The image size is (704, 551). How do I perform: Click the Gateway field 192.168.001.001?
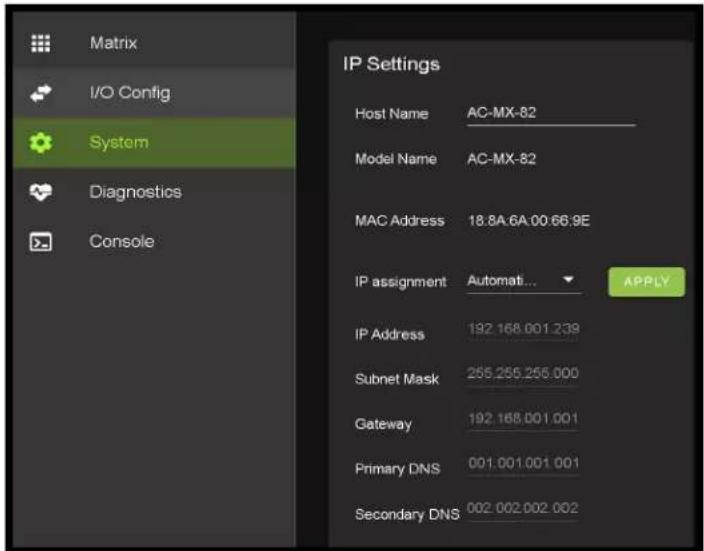tap(523, 420)
